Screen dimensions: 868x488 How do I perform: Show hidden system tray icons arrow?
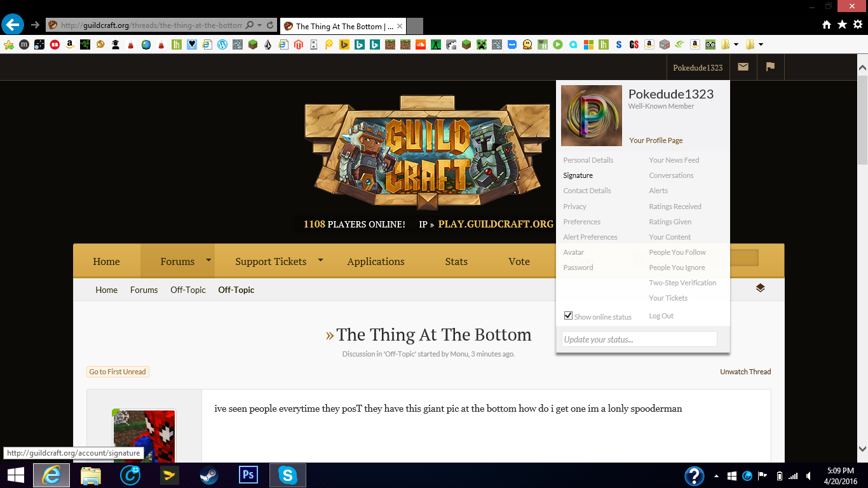pos(717,476)
